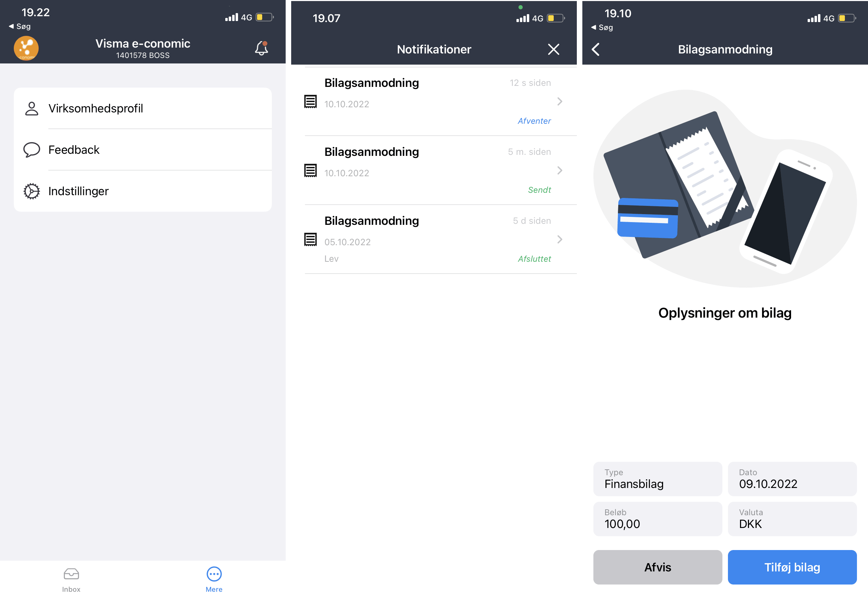Open the notification bell icon
This screenshot has width=868, height=609.
[x=262, y=48]
